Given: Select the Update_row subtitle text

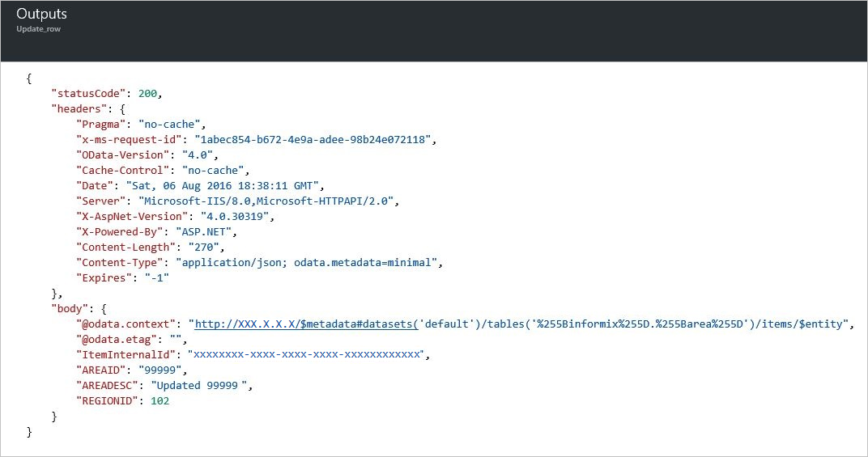Looking at the screenshot, I should click(x=38, y=29).
